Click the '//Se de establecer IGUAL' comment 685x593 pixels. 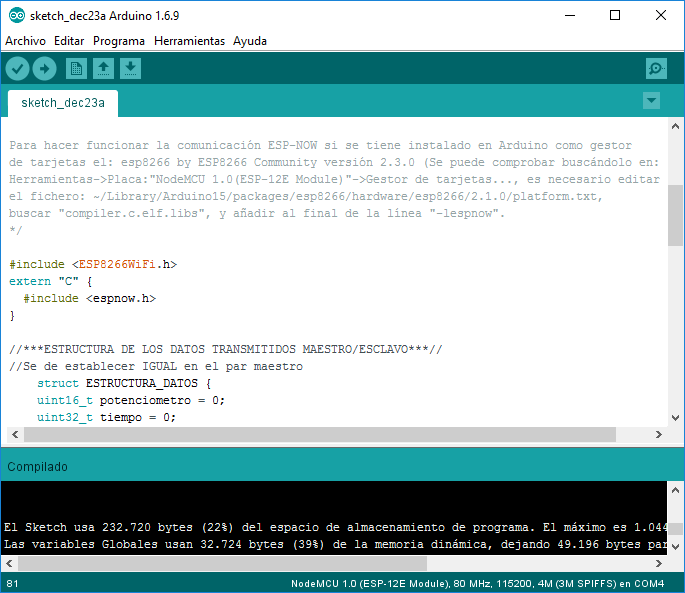pos(156,367)
